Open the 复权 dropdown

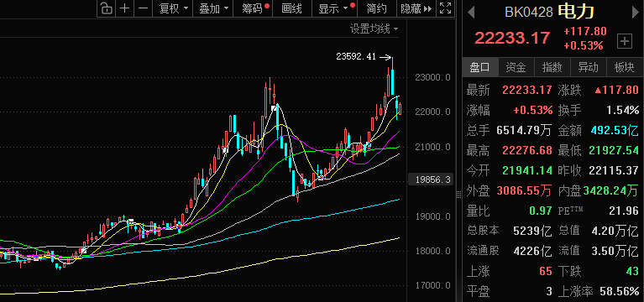(x=173, y=8)
